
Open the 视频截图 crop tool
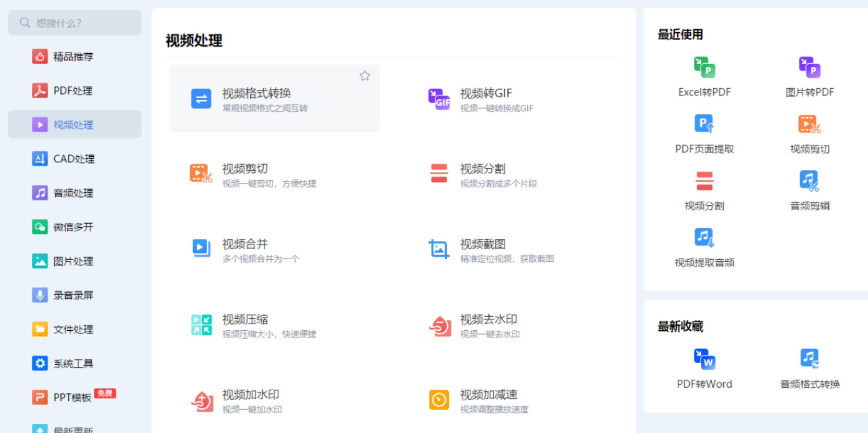[439, 249]
